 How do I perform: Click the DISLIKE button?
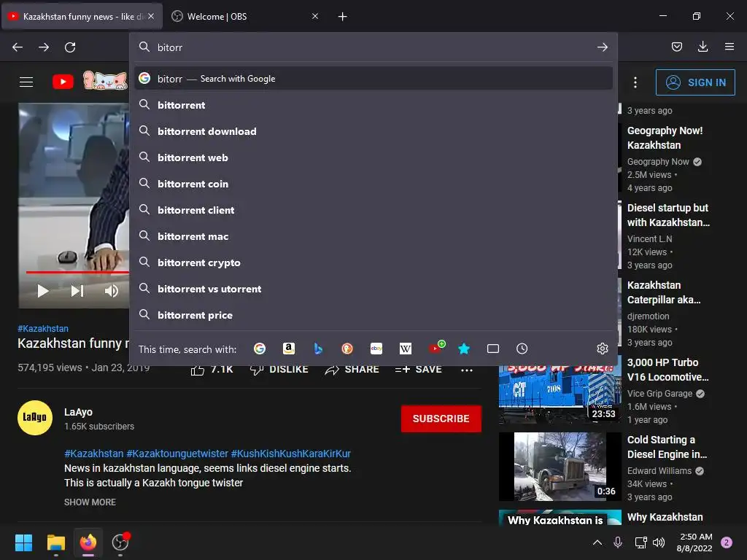279,370
